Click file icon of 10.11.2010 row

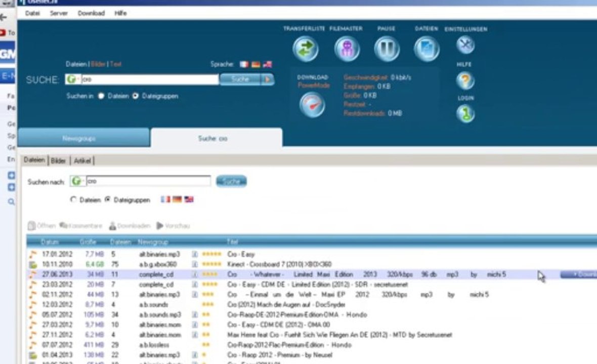(33, 264)
